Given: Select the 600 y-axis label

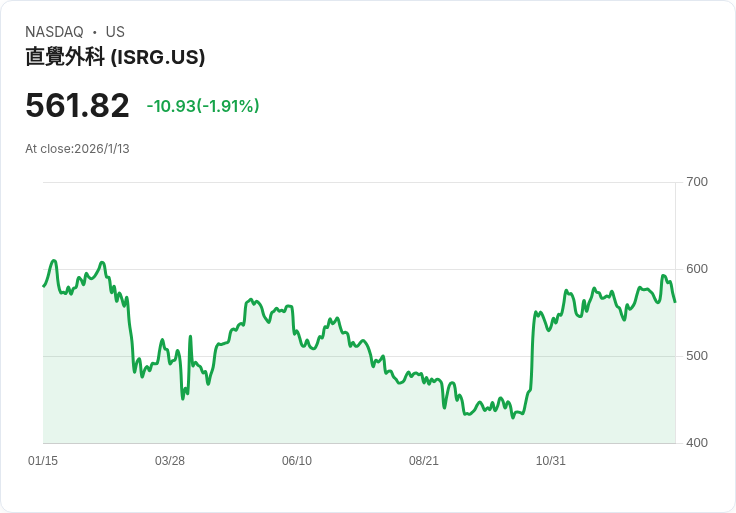Looking at the screenshot, I should click(696, 269).
